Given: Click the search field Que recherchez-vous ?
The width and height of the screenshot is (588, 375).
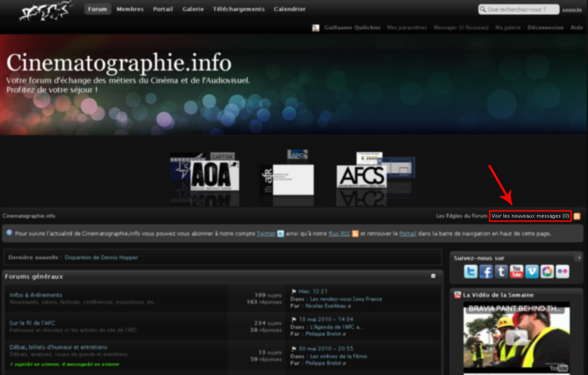Looking at the screenshot, I should click(519, 9).
